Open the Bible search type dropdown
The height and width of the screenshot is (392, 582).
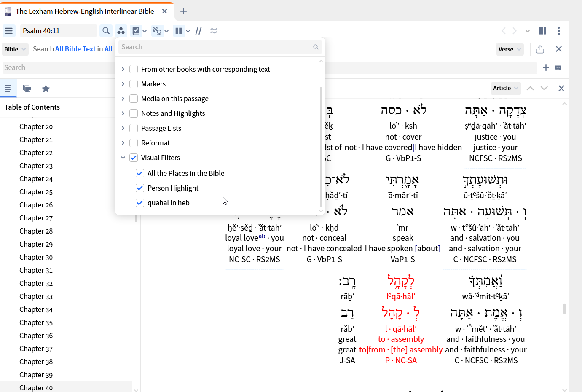pos(15,49)
